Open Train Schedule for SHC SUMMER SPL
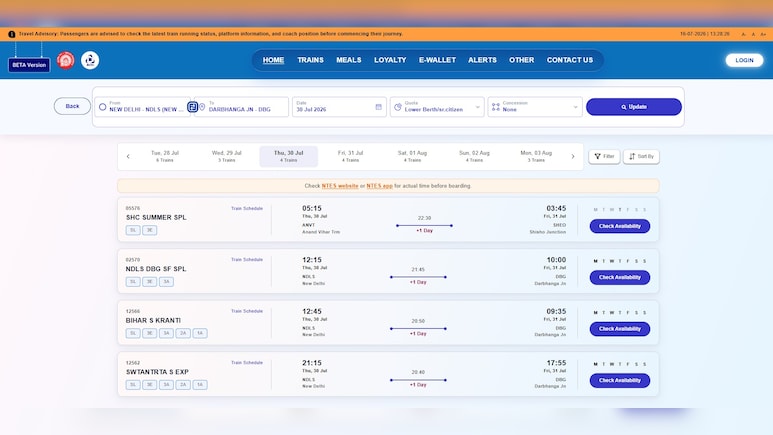 tap(247, 209)
